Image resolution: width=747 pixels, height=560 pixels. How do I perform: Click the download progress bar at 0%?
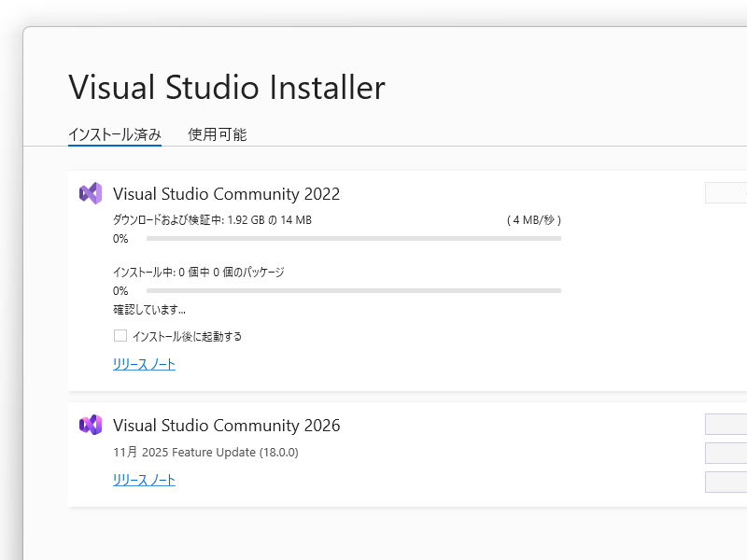353,239
